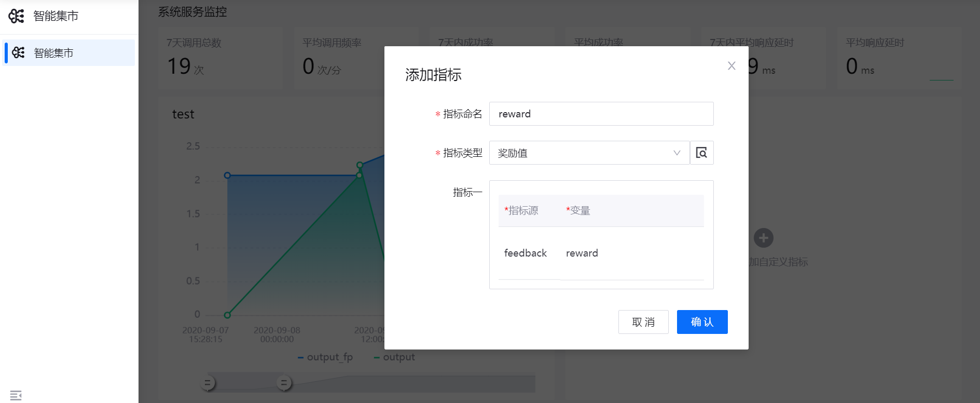Click the preview search icon beside 指标类型
The image size is (980, 403).
[x=701, y=153]
